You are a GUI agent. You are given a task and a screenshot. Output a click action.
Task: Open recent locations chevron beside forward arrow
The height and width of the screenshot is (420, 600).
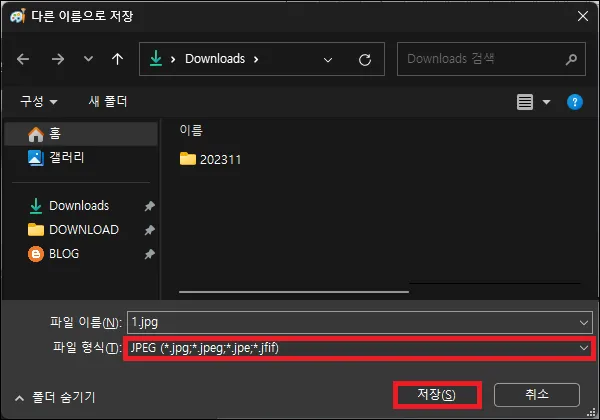88,59
